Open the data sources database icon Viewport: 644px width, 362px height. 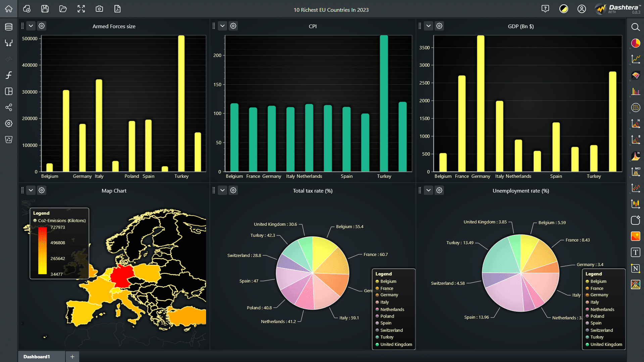tap(9, 27)
